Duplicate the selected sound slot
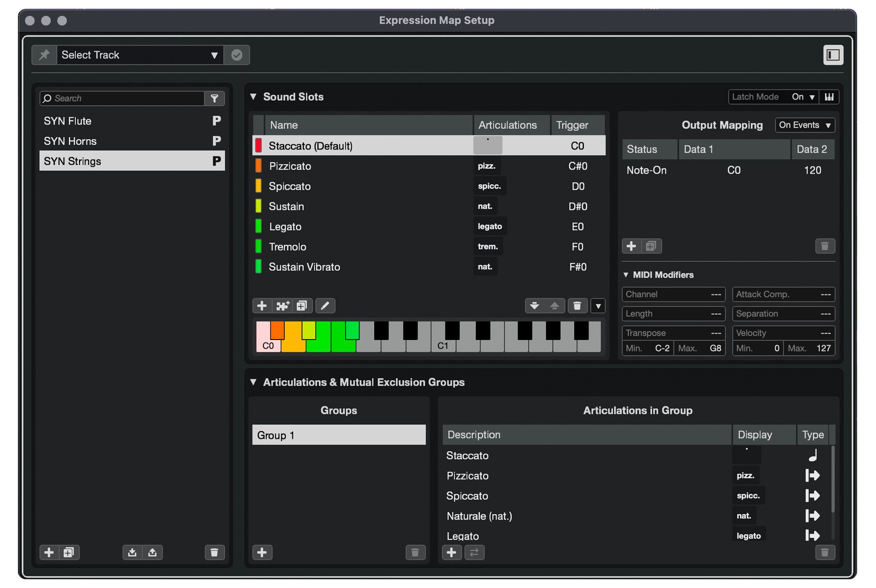Image resolution: width=876 pixels, height=588 pixels. [302, 306]
